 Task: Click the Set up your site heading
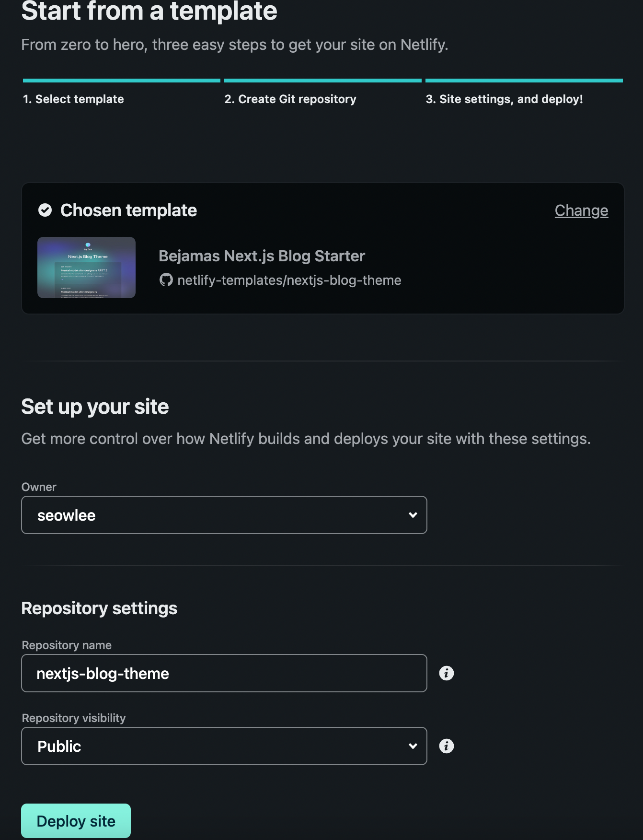coord(95,407)
